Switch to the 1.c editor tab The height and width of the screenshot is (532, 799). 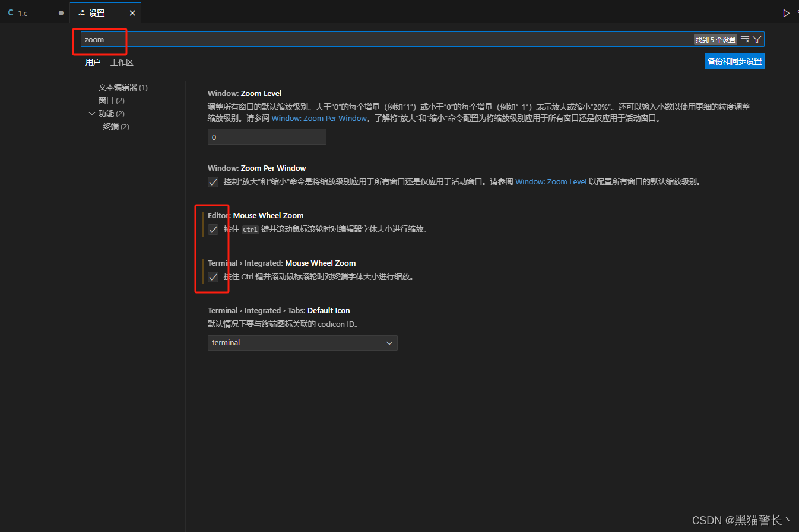(x=35, y=12)
